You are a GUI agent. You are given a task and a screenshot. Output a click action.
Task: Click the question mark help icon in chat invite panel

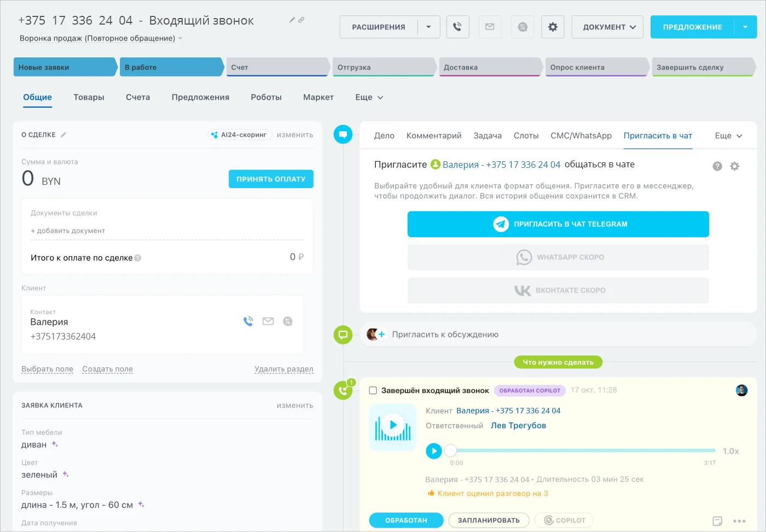[x=717, y=166]
